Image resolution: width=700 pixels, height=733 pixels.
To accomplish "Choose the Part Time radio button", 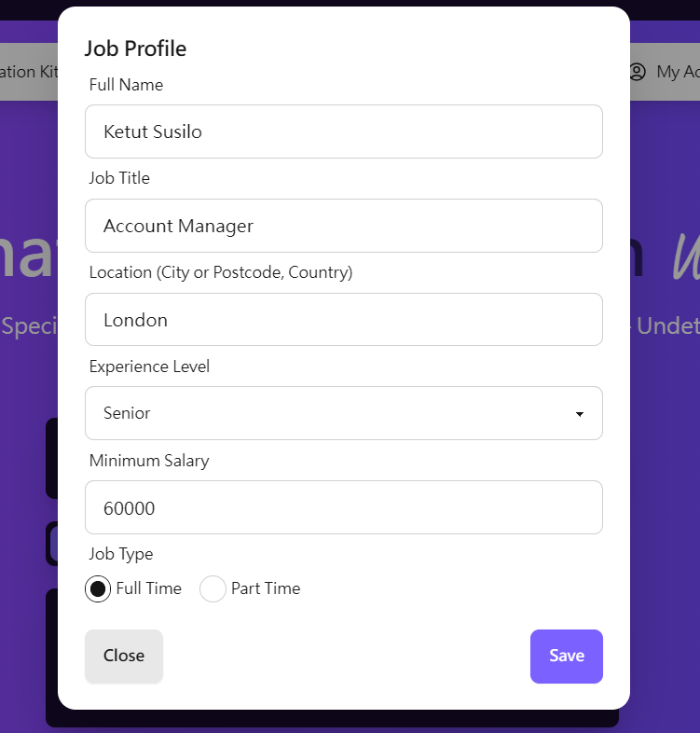I will (x=213, y=588).
